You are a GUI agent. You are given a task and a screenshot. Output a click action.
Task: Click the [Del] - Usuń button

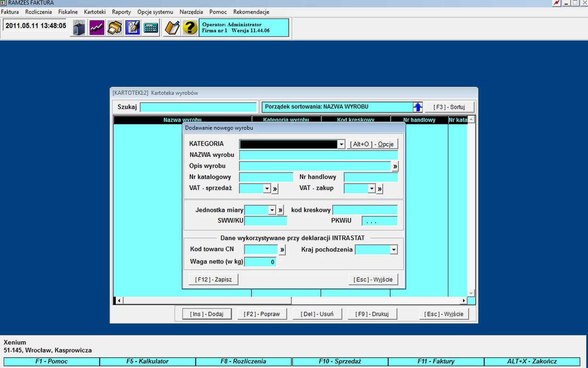[x=317, y=314]
